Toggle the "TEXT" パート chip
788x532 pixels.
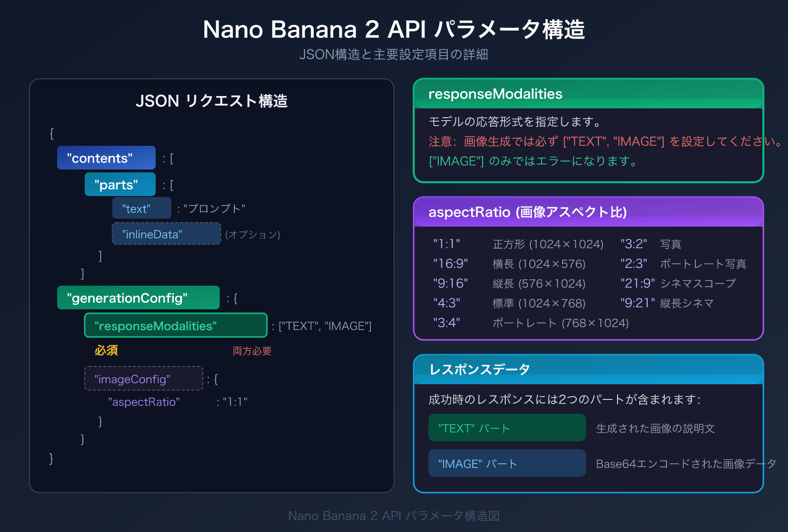pyautogui.click(x=506, y=428)
